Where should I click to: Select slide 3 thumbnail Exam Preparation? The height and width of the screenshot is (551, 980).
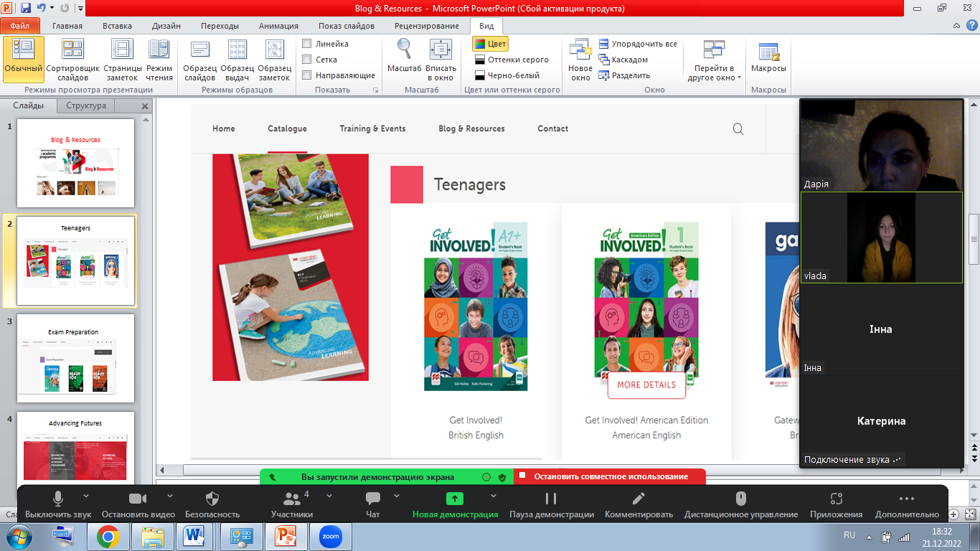(75, 358)
